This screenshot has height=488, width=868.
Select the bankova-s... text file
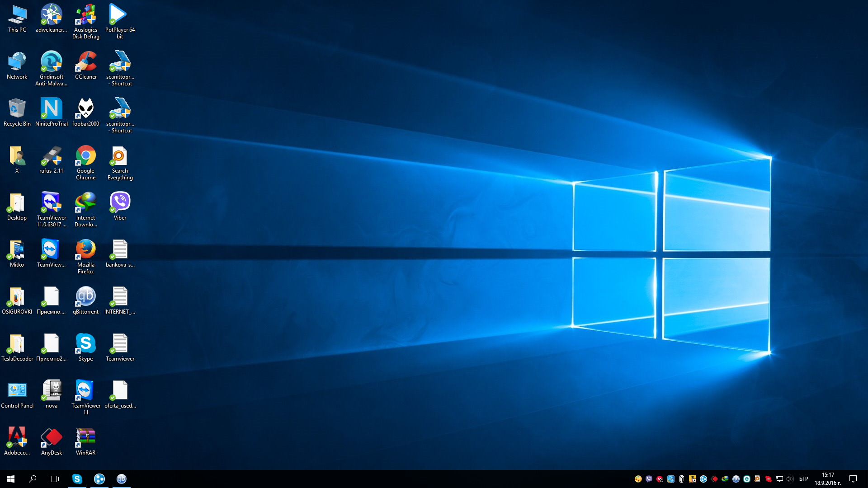[120, 254]
